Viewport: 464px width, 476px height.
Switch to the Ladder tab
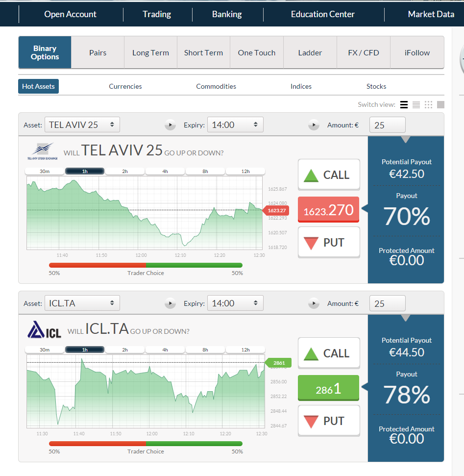pyautogui.click(x=310, y=52)
